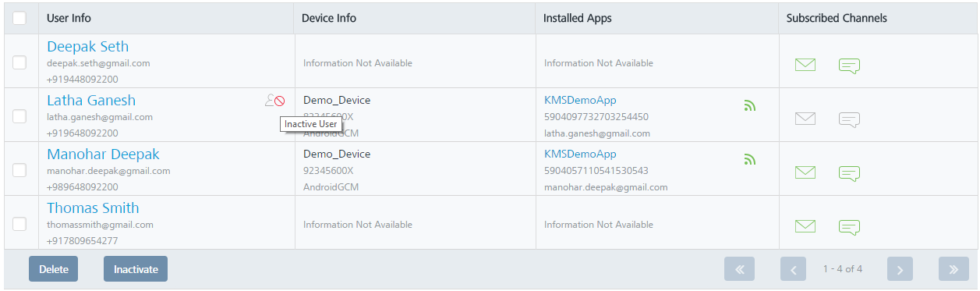Toggle the select-all checkbox in the header

[19, 18]
